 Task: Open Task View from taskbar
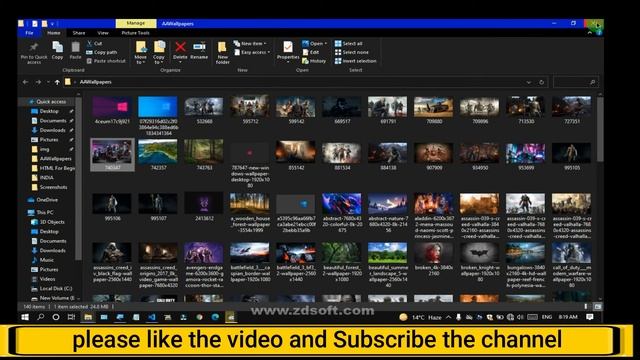[71, 317]
